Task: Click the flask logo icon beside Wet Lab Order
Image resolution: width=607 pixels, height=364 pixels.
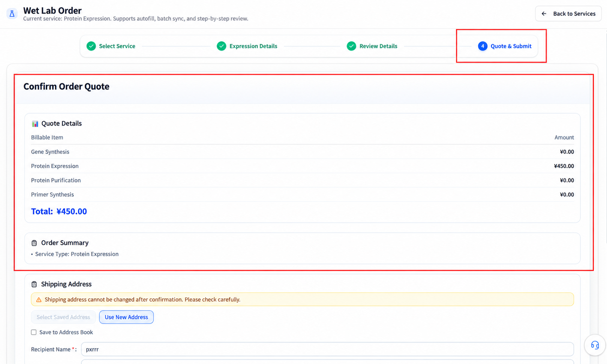Action: (x=12, y=14)
